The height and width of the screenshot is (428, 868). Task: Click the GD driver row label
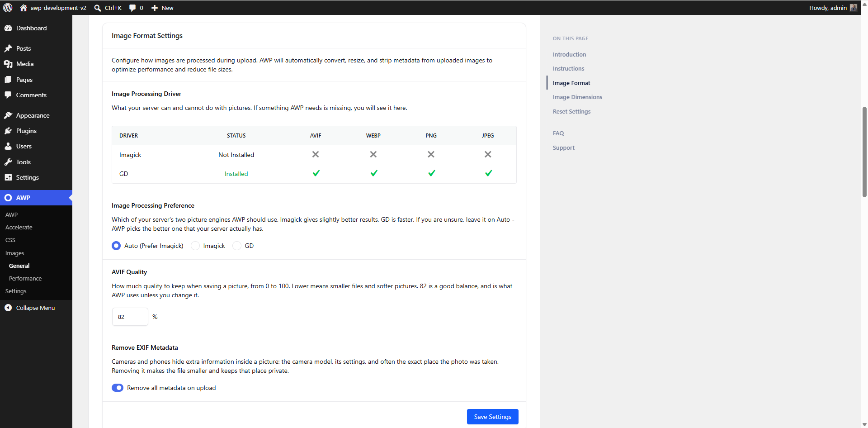coord(124,174)
